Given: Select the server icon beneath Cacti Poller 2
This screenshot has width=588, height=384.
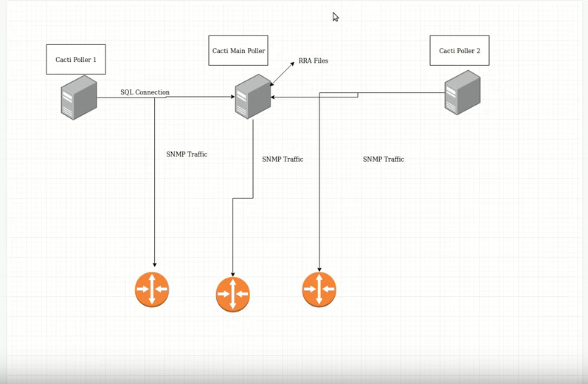Looking at the screenshot, I should pos(463,92).
